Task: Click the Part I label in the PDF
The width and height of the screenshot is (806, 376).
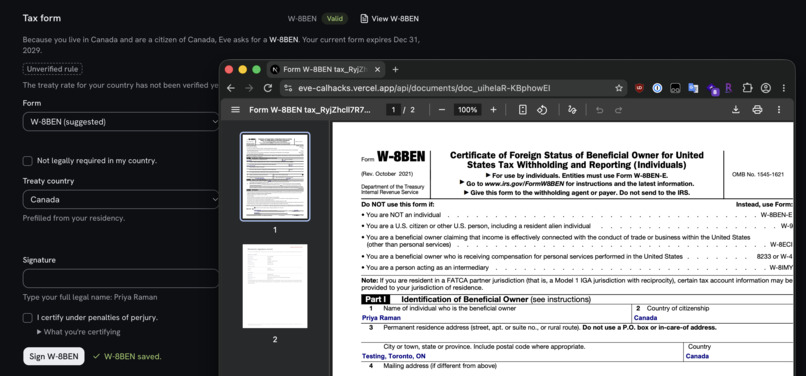Action: tap(376, 299)
